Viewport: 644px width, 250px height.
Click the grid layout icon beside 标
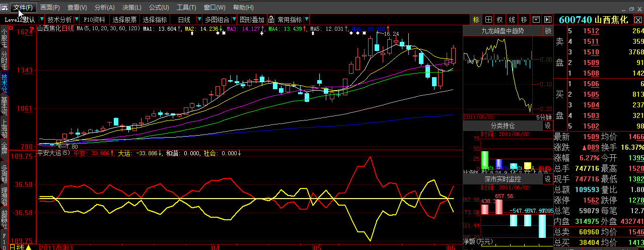click(488, 20)
